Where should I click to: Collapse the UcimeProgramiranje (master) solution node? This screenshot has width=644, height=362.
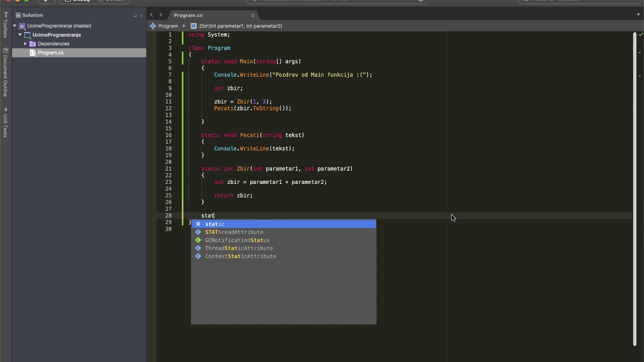tap(15, 26)
